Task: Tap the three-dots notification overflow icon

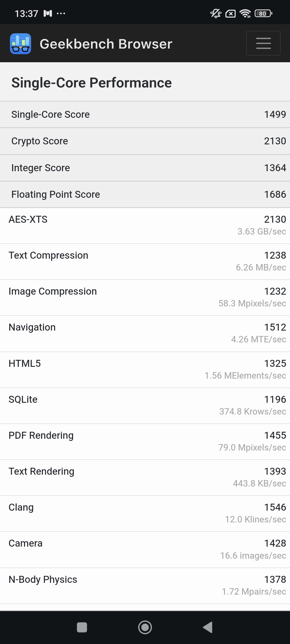Action: [61, 13]
